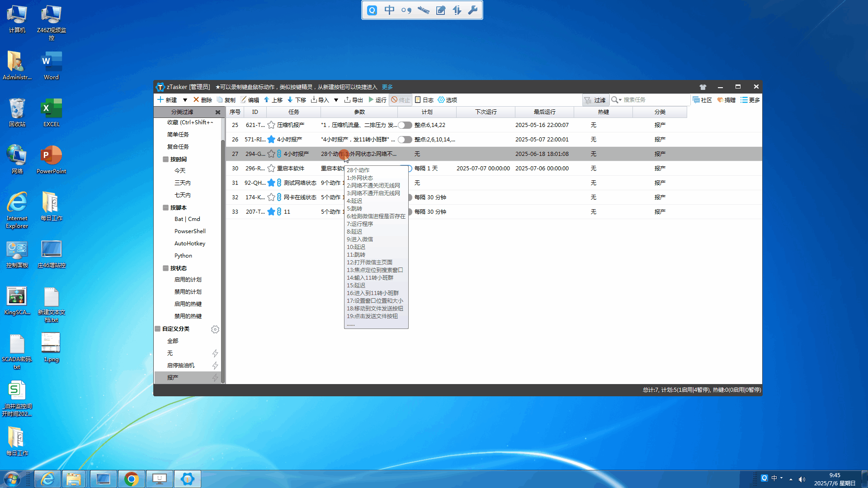Launch Chrome from the taskbar
868x488 pixels.
[131, 479]
